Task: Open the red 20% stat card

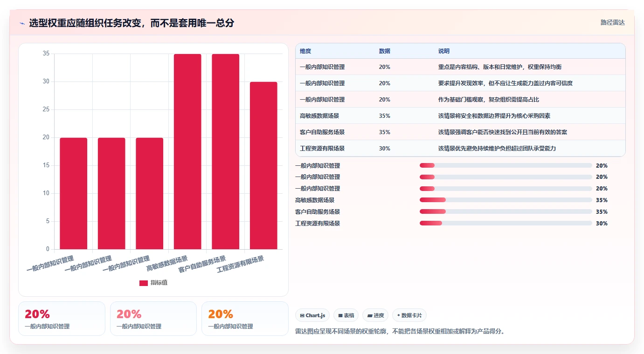Action: [62, 319]
